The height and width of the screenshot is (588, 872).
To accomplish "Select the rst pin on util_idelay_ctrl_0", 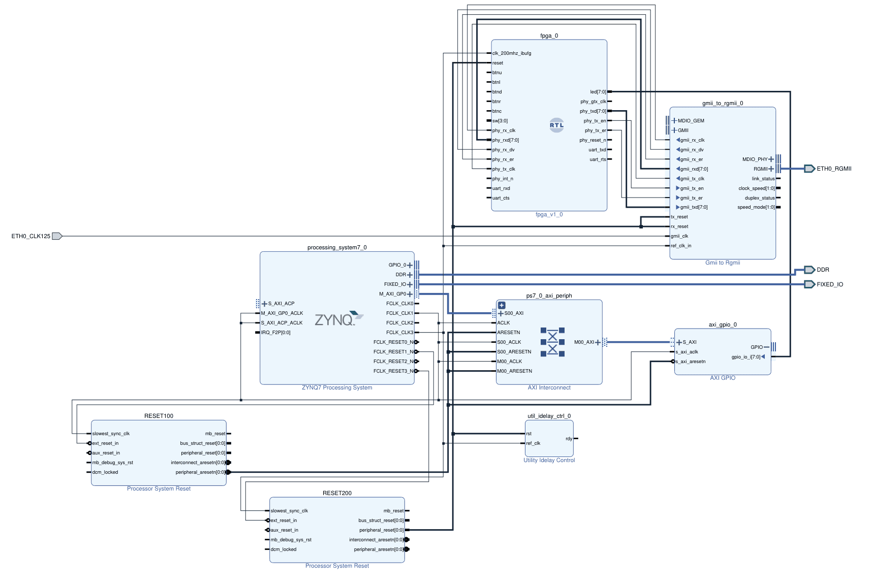I will click(528, 434).
